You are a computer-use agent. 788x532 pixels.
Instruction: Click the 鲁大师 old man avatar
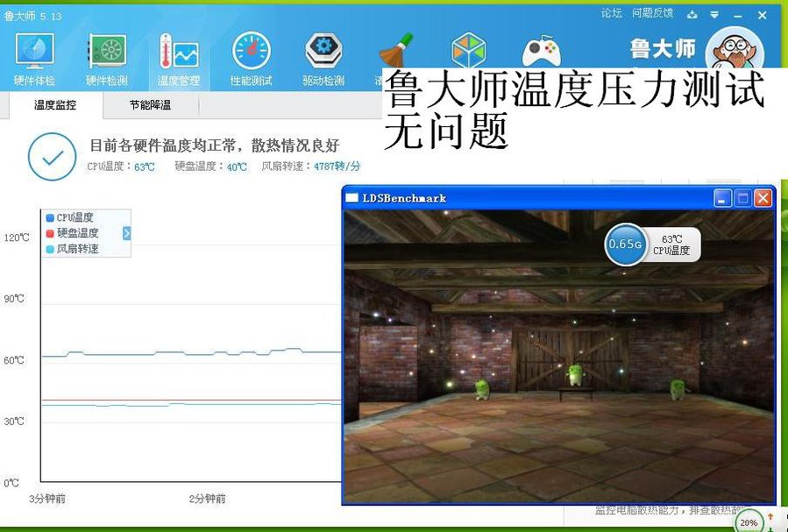733,53
